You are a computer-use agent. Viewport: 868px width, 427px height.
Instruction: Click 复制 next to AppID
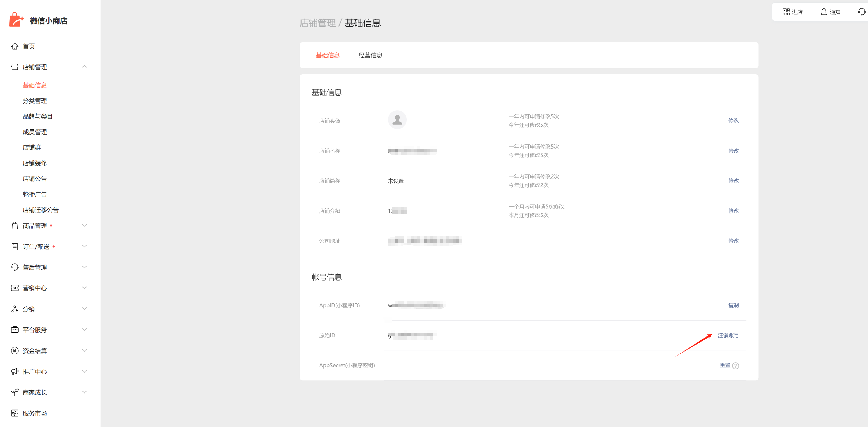(733, 305)
